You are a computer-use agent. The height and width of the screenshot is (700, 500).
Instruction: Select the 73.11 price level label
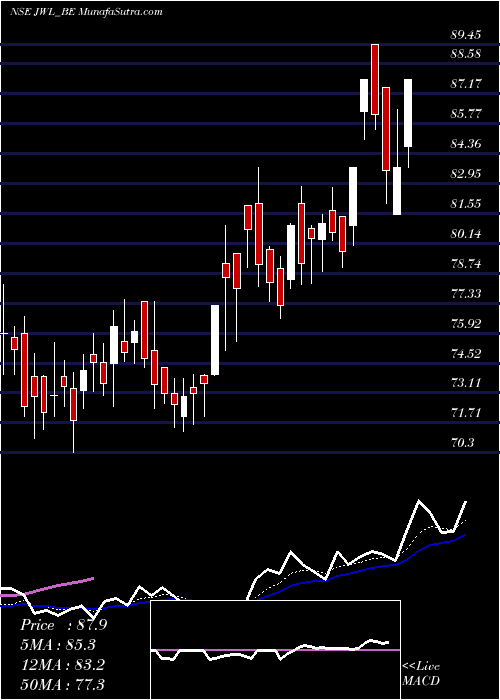466,383
